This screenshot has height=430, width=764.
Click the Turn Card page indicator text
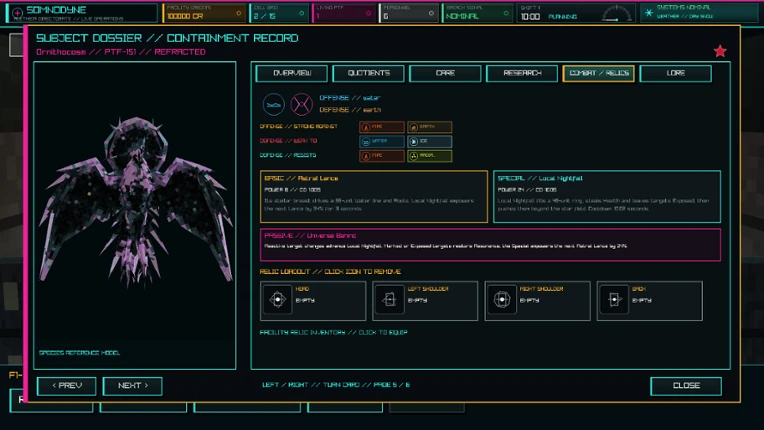(x=336, y=385)
